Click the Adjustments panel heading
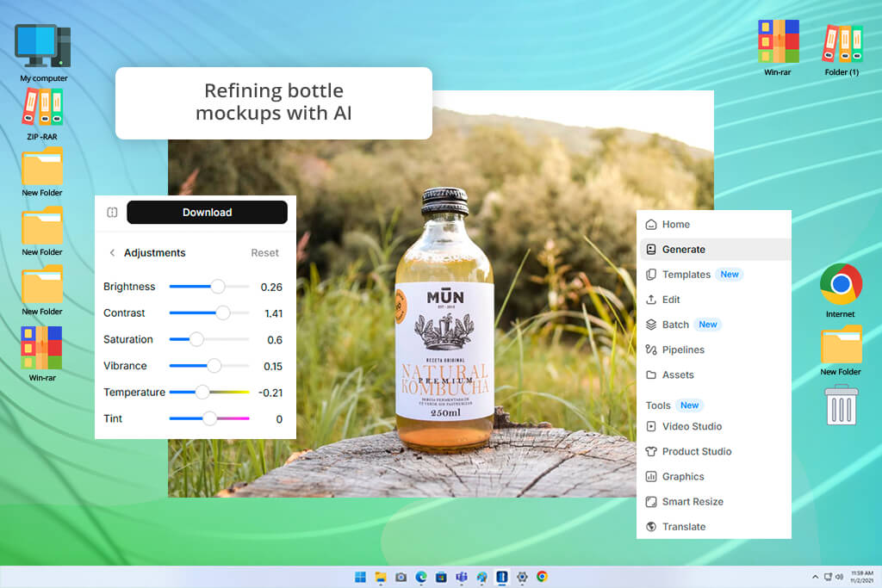This screenshot has width=882, height=588. (x=155, y=253)
